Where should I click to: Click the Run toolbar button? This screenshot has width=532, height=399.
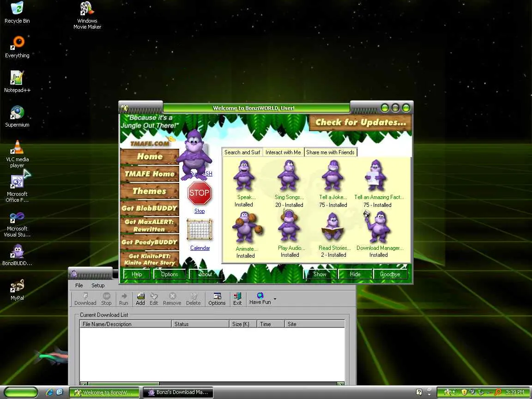coord(124,299)
